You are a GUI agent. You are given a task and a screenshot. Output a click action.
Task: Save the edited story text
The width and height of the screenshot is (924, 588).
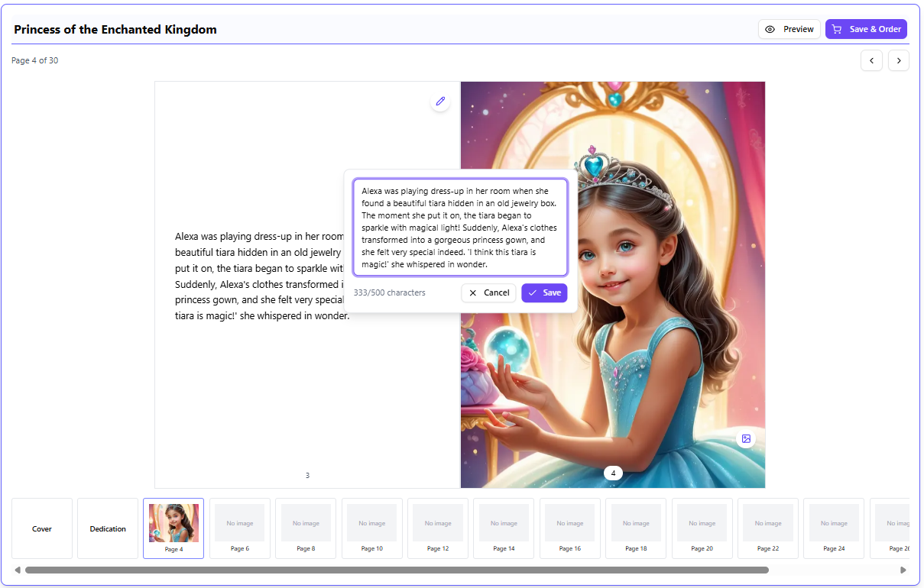[x=544, y=292]
